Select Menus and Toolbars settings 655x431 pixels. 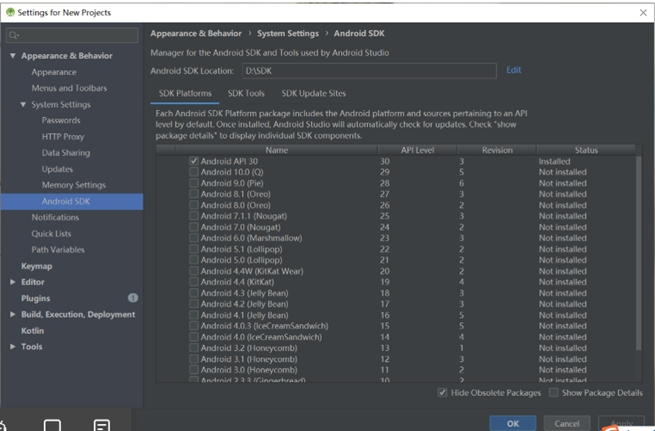[x=69, y=88]
